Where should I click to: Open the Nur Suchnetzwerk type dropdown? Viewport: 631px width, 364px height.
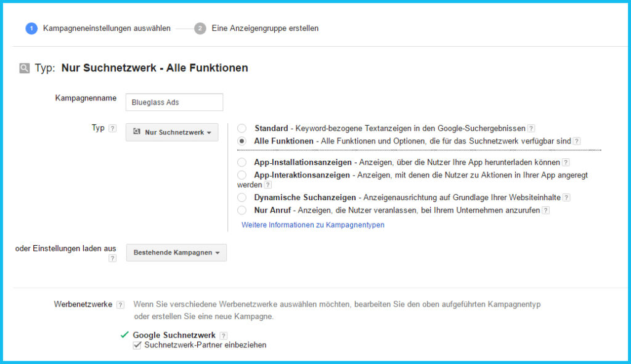pos(172,132)
